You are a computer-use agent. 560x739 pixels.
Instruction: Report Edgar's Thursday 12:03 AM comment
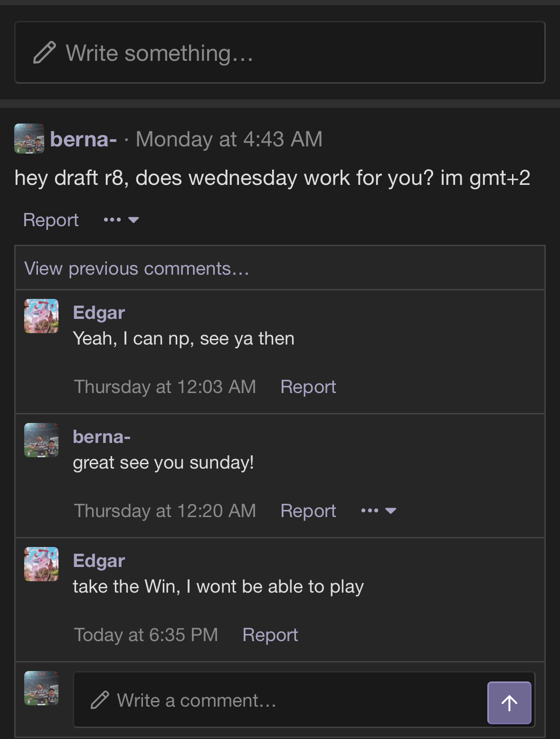[x=308, y=387]
